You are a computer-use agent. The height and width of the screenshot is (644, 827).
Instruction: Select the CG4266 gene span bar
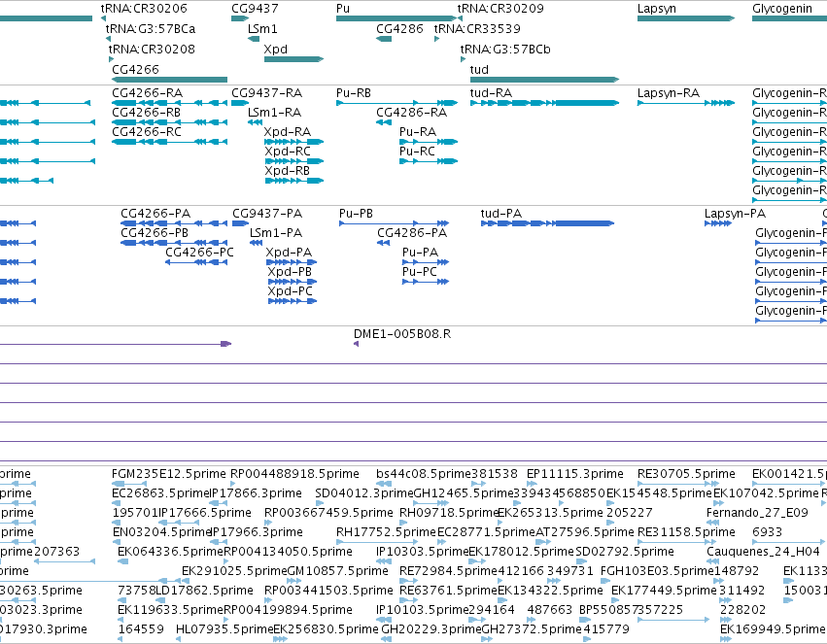pos(169,80)
